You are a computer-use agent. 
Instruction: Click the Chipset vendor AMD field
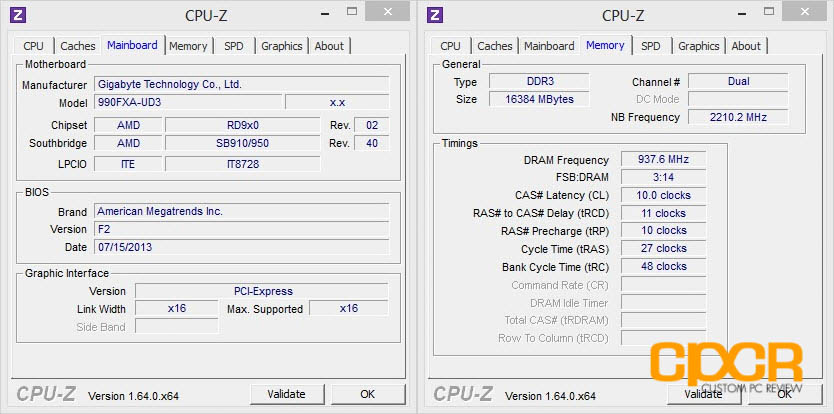click(128, 126)
